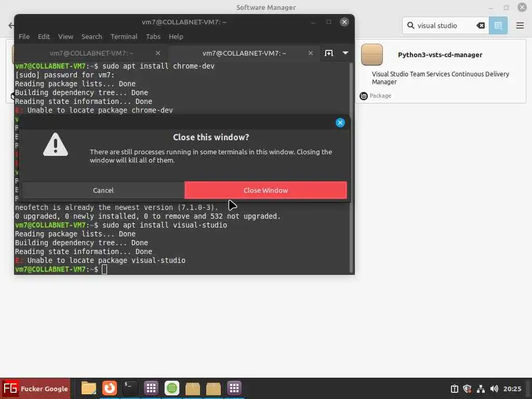
Task: Open the terminal Search menu
Action: pyautogui.click(x=91, y=37)
